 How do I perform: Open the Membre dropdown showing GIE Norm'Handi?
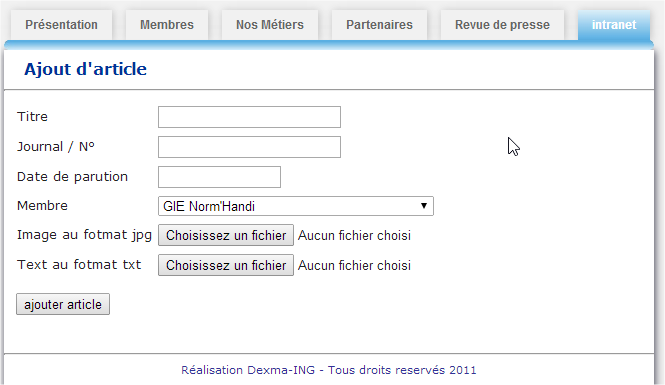click(296, 206)
